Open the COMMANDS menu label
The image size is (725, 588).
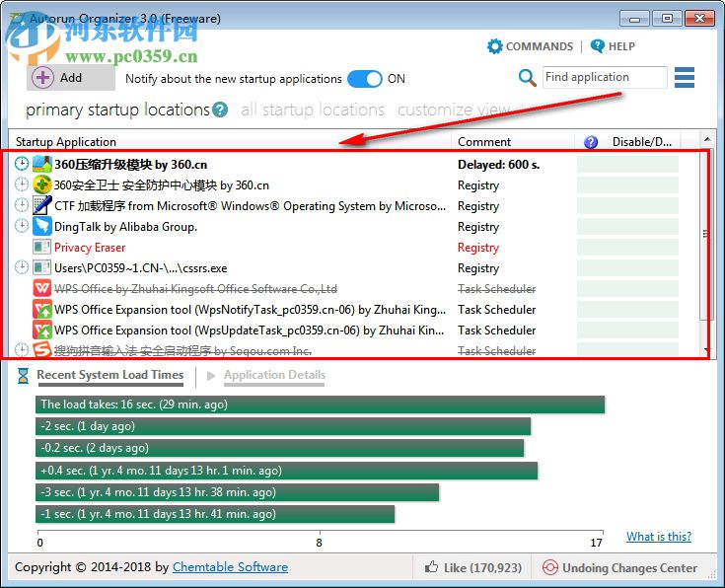point(540,46)
